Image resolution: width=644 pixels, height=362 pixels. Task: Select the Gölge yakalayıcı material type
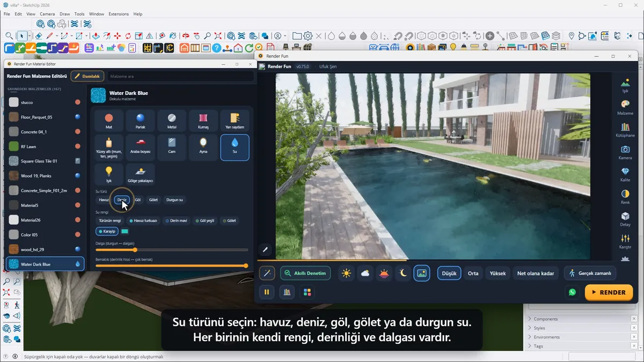[x=140, y=174]
